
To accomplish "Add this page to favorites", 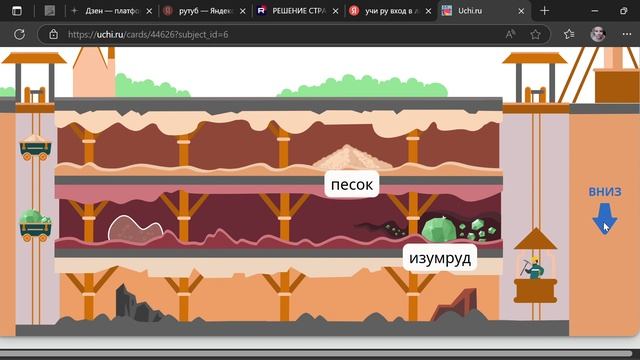I will coord(536,34).
